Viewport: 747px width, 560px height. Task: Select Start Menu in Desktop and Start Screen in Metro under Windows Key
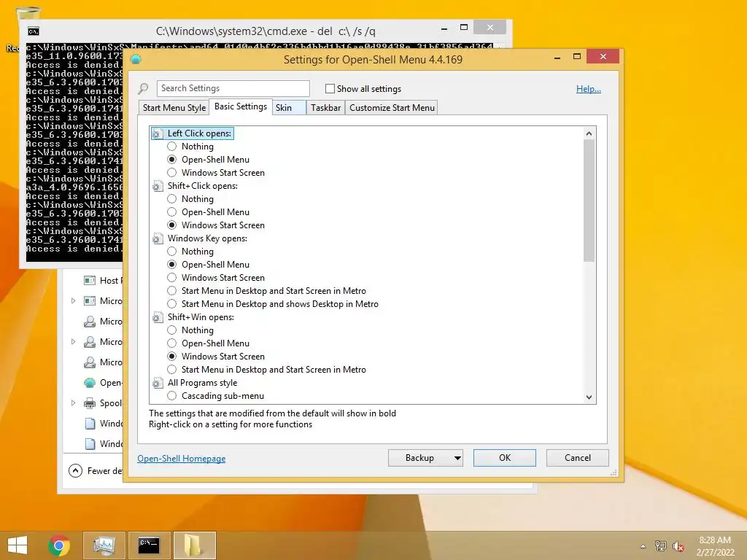pos(172,291)
